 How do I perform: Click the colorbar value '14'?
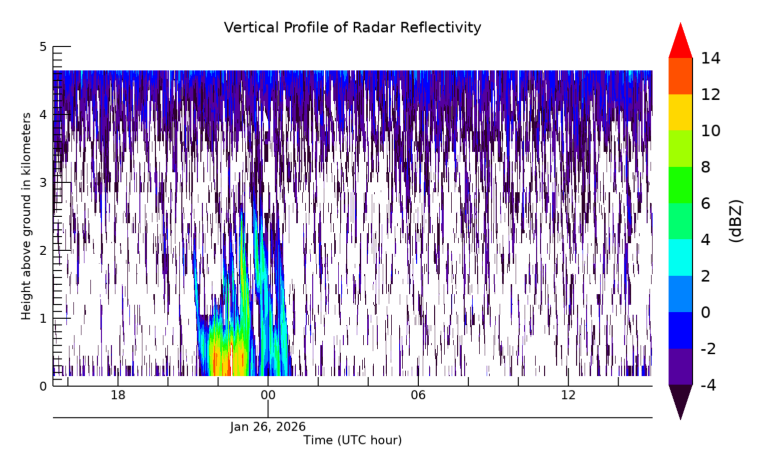[710, 58]
